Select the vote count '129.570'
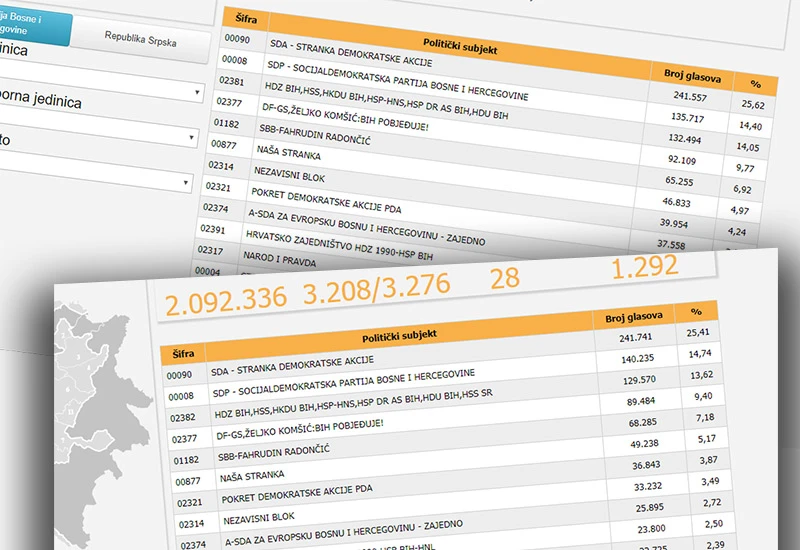The image size is (800, 550). (x=639, y=380)
